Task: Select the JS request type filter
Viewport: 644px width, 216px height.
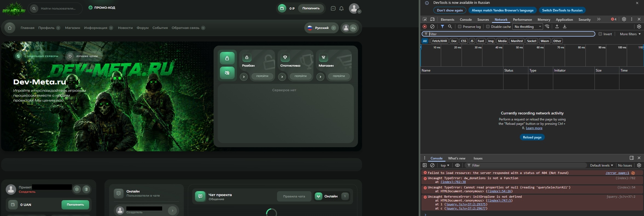Action: click(x=472, y=41)
